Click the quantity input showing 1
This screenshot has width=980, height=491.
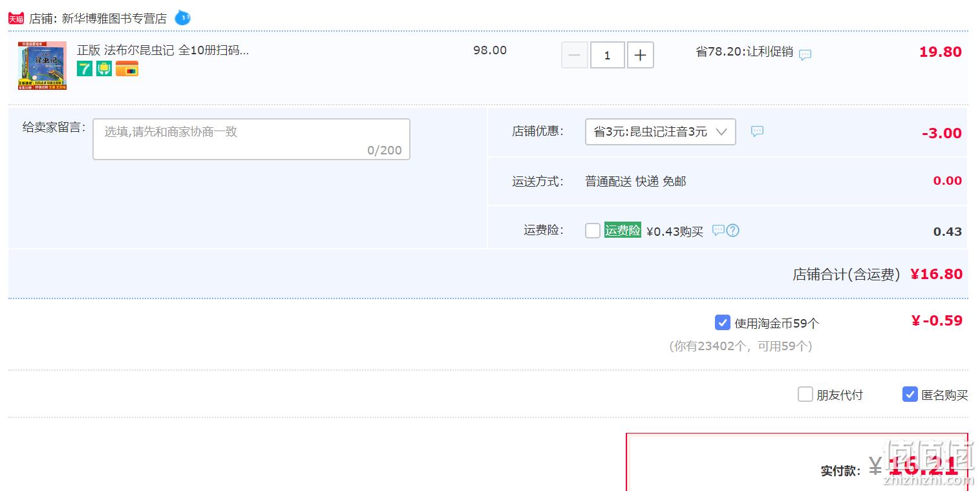(607, 55)
